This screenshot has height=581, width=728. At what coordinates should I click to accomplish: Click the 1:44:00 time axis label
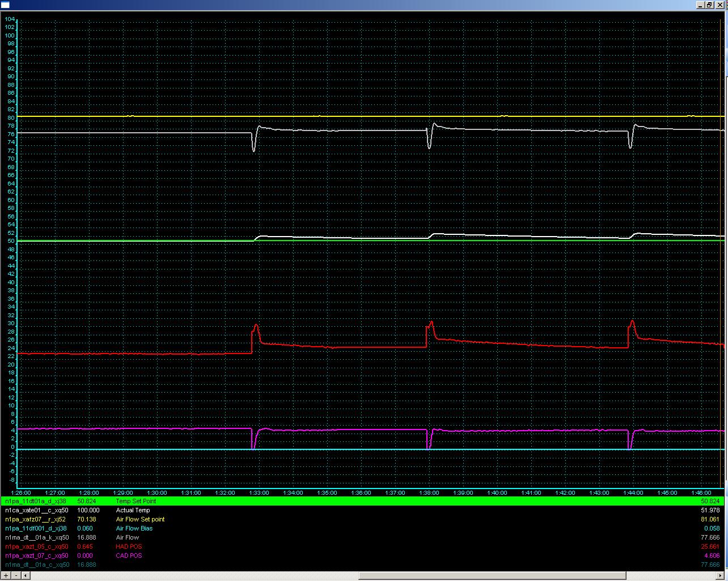pyautogui.click(x=633, y=492)
